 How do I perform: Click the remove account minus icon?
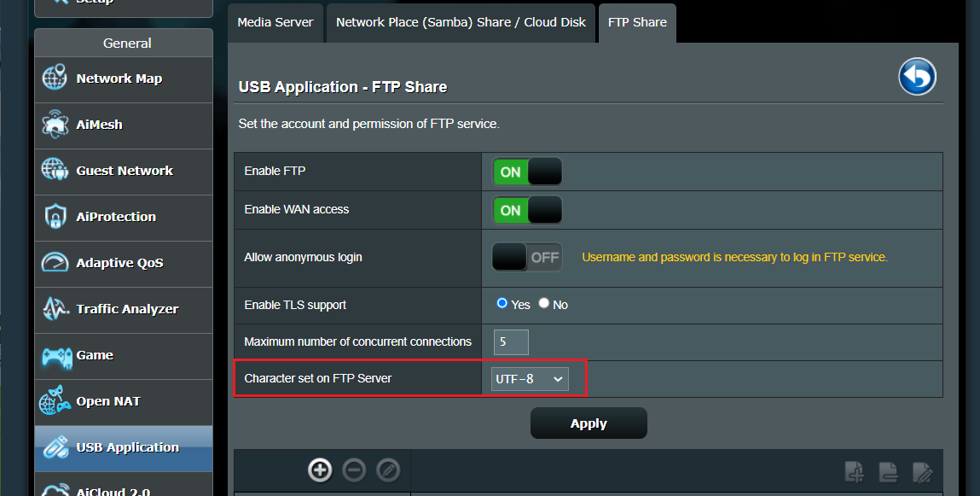[x=354, y=470]
